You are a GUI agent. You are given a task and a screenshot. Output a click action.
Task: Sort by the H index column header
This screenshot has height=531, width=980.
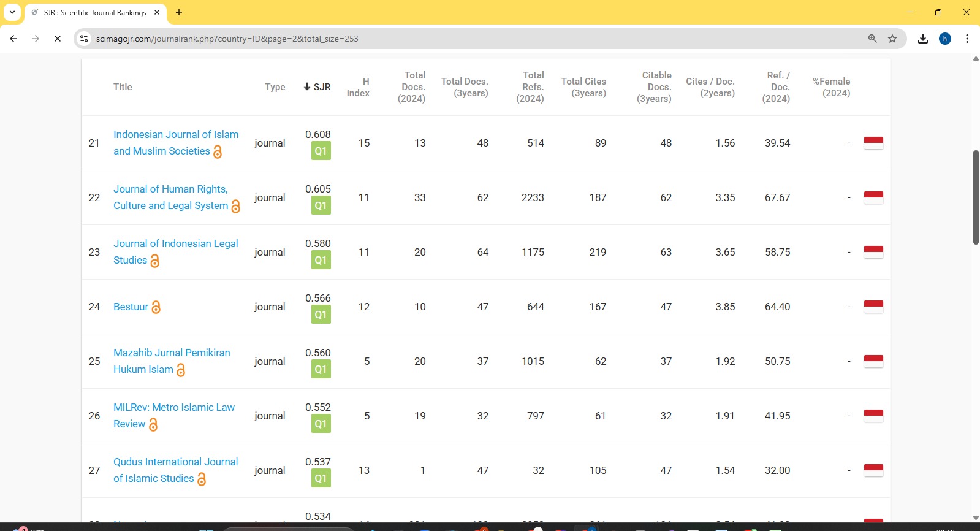click(x=359, y=87)
